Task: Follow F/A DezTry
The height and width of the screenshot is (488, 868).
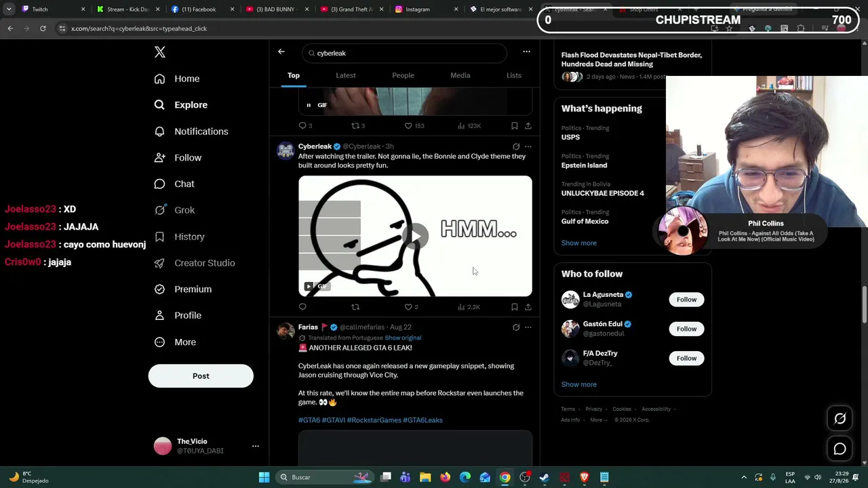Action: (x=686, y=358)
